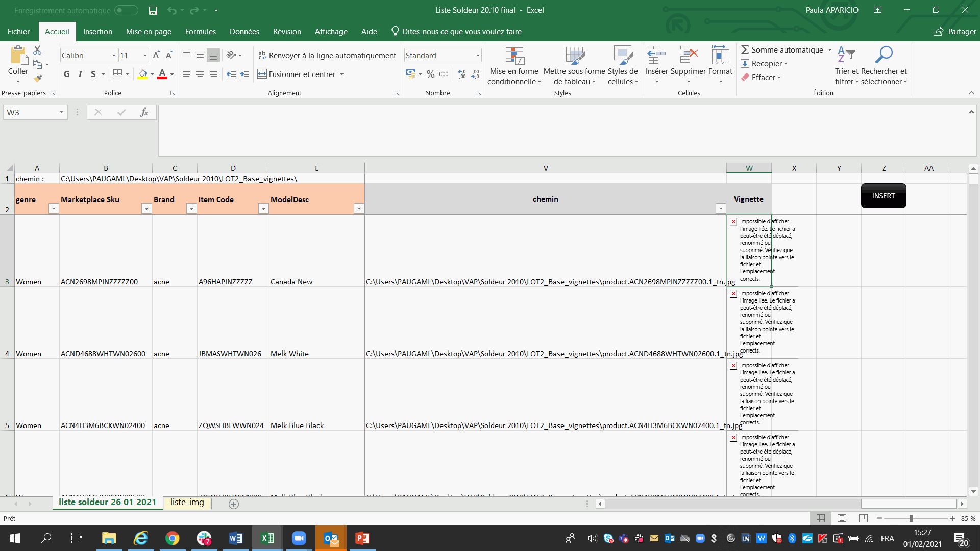Click the percent style icon
Viewport: 980px width, 551px height.
click(x=430, y=74)
